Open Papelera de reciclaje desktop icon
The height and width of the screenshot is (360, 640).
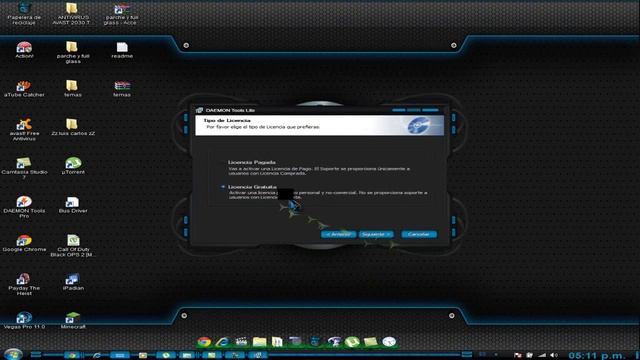tap(24, 13)
